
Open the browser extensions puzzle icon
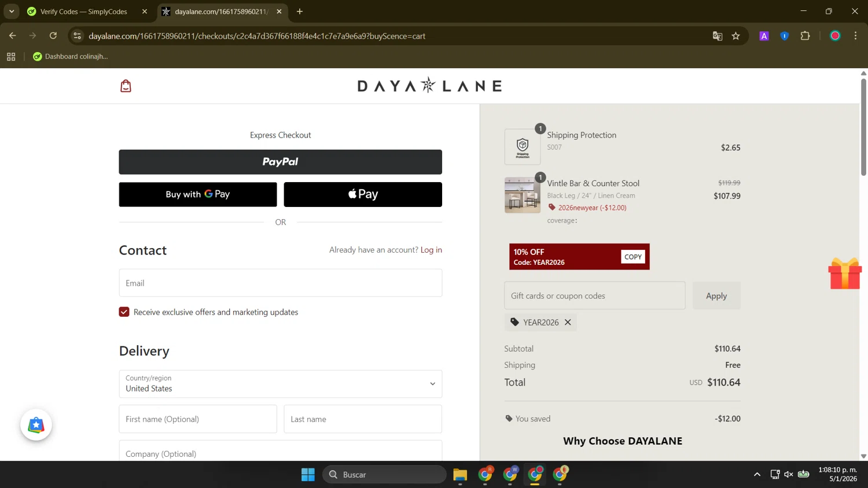pyautogui.click(x=805, y=36)
